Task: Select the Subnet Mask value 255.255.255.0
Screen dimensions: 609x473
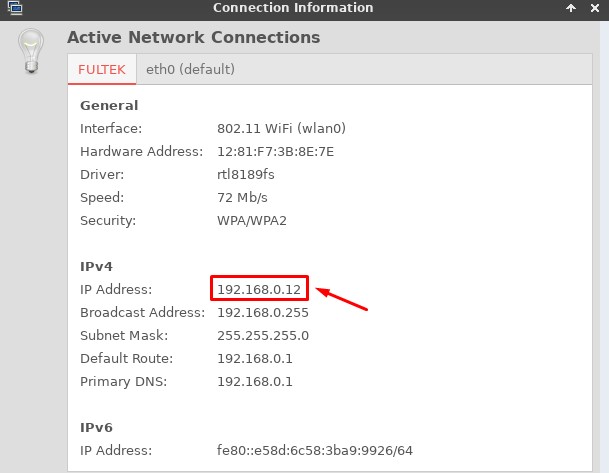Action: pos(263,335)
